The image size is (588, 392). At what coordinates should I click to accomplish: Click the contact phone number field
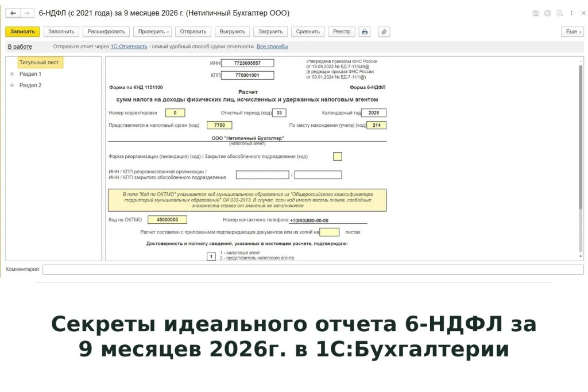pyautogui.click(x=328, y=220)
